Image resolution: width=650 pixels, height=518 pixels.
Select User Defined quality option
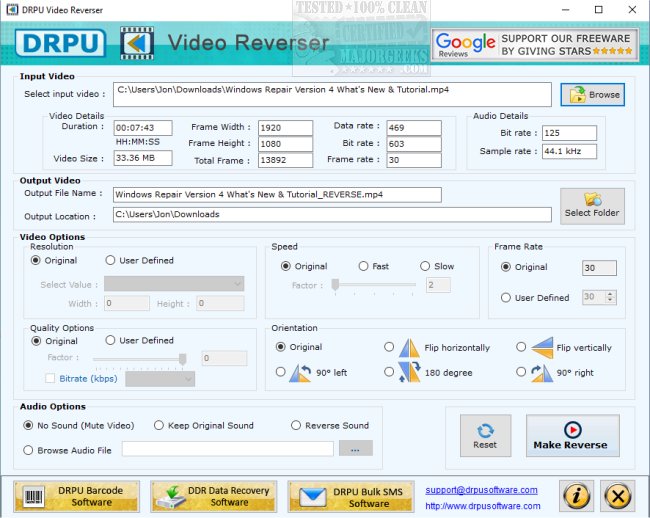point(110,340)
